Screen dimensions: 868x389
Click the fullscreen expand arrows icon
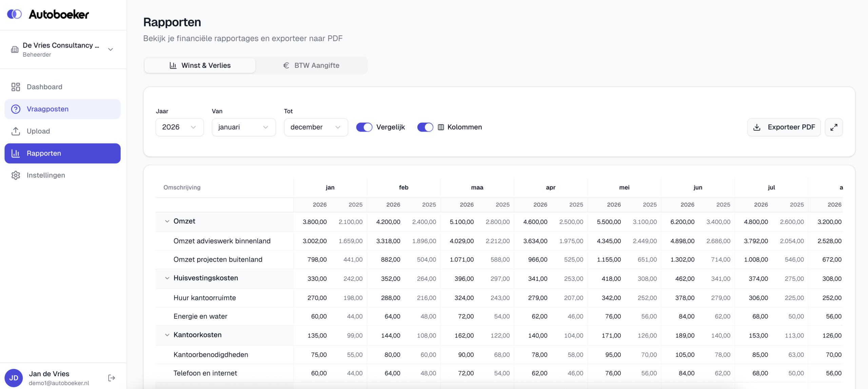(834, 127)
